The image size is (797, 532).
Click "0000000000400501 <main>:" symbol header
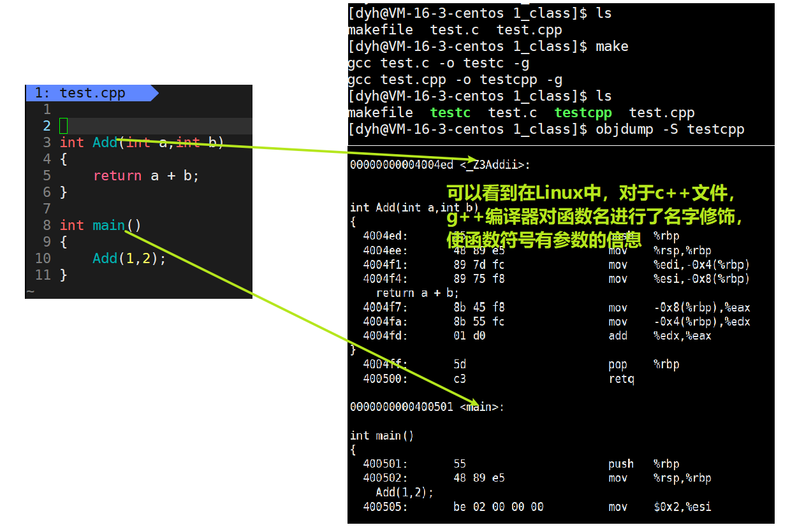[x=427, y=406]
